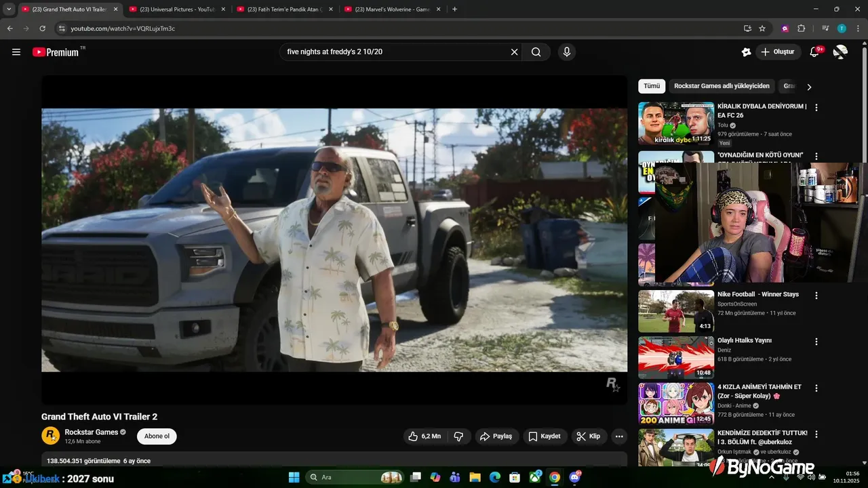Dislike the video with thumbs down
868x488 pixels.
click(x=458, y=436)
